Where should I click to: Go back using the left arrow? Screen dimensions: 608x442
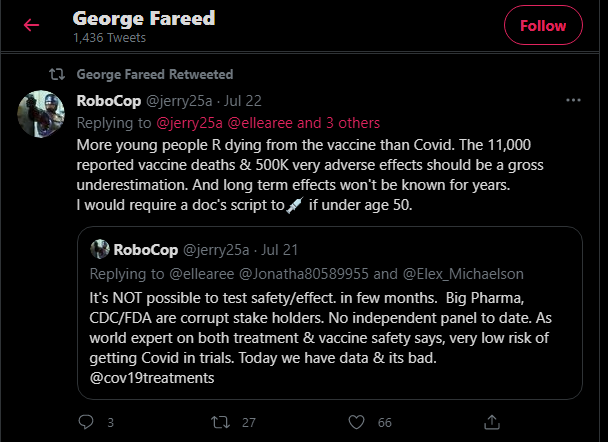[31, 25]
